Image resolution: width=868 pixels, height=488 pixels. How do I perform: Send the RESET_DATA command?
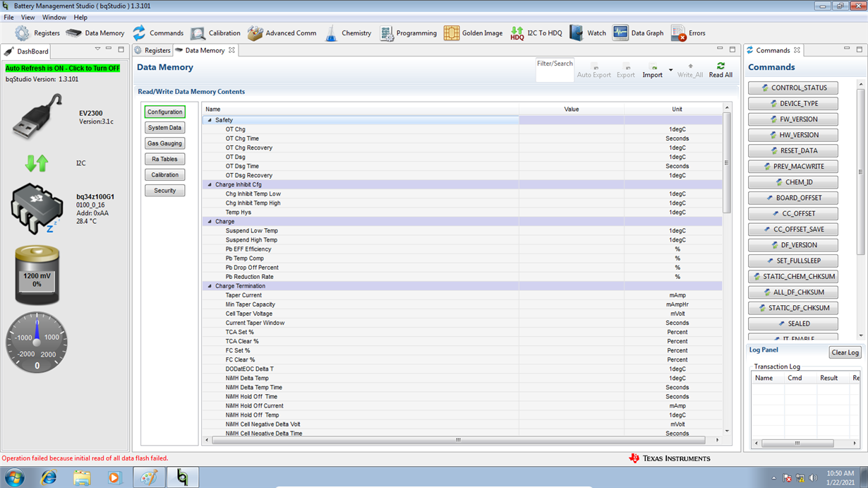pyautogui.click(x=793, y=151)
